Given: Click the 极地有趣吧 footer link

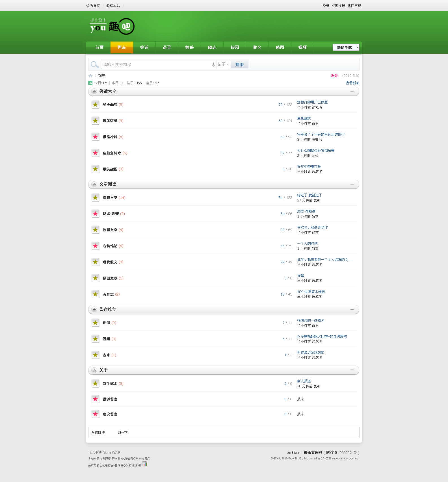Looking at the screenshot, I should click(x=313, y=453).
